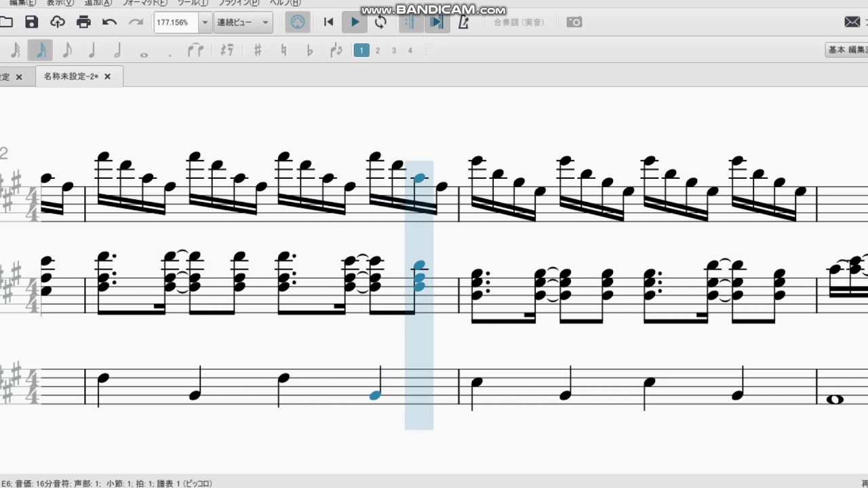
Task: Switch to voice 4
Action: pos(410,50)
